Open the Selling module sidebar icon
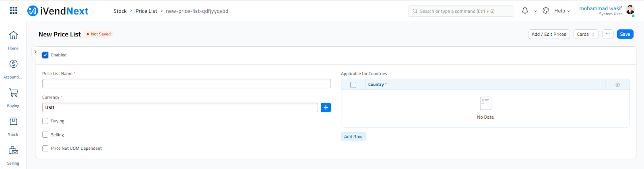644x169 pixels. (x=13, y=150)
